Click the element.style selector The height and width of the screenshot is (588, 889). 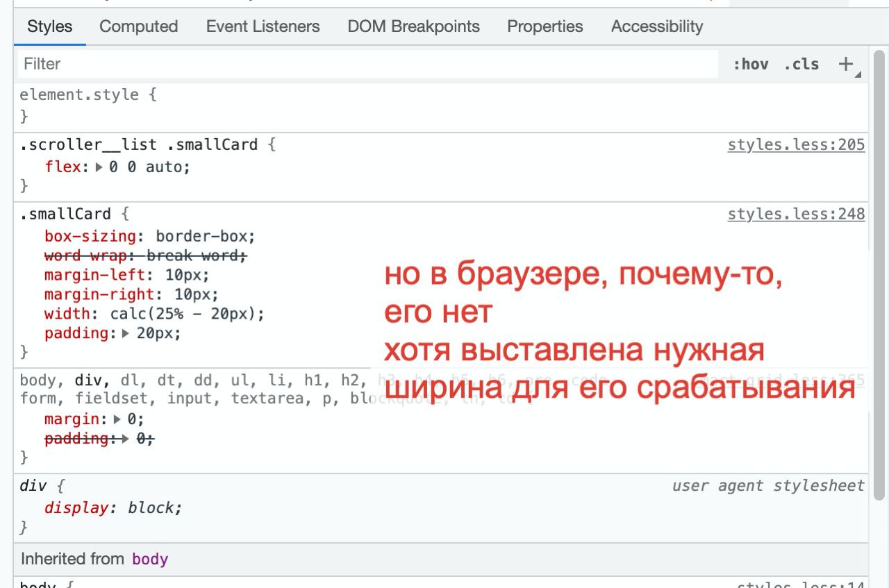[x=79, y=95]
